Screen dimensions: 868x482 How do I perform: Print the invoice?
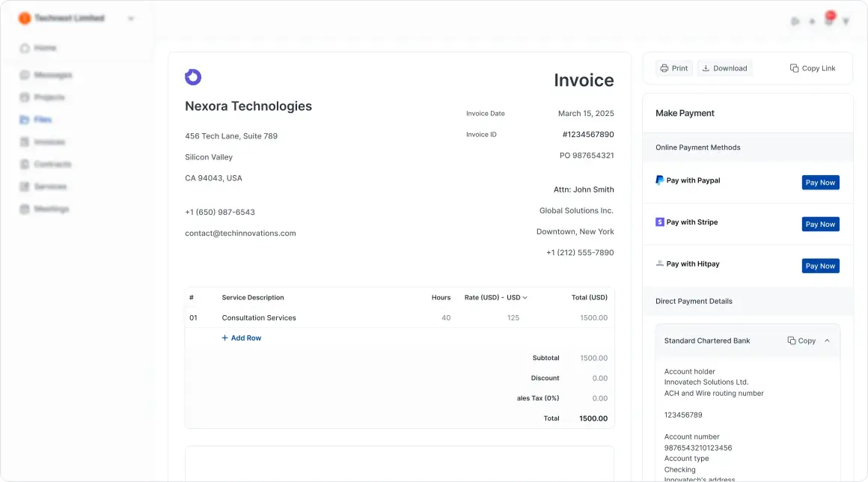(673, 68)
